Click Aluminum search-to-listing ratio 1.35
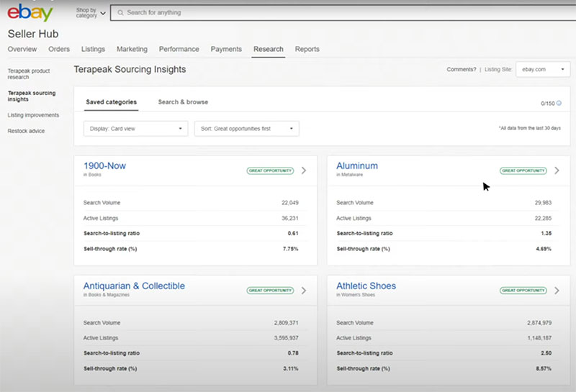 (546, 234)
